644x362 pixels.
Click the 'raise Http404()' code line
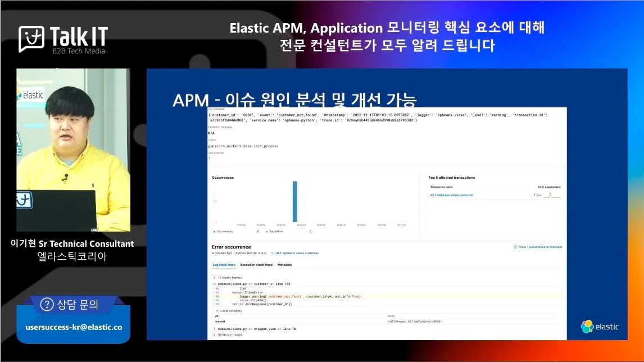click(x=252, y=300)
